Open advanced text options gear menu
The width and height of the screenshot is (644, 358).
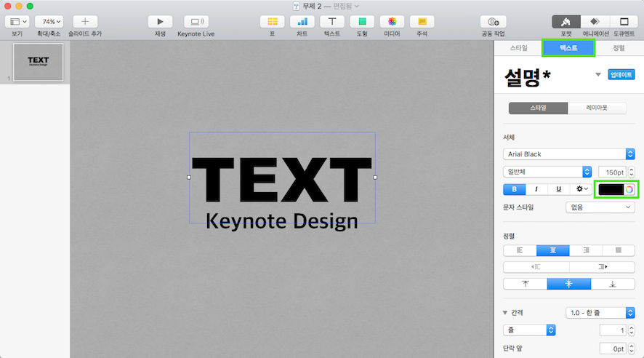tap(581, 189)
